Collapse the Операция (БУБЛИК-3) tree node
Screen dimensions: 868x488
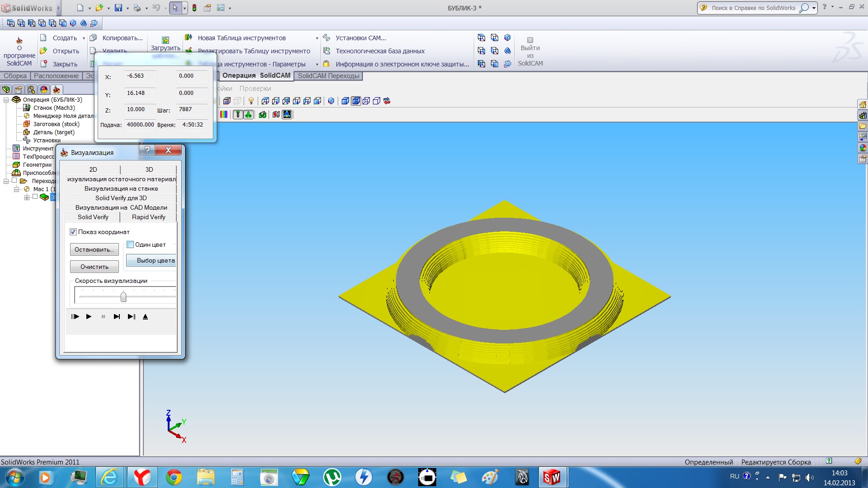pos(6,100)
